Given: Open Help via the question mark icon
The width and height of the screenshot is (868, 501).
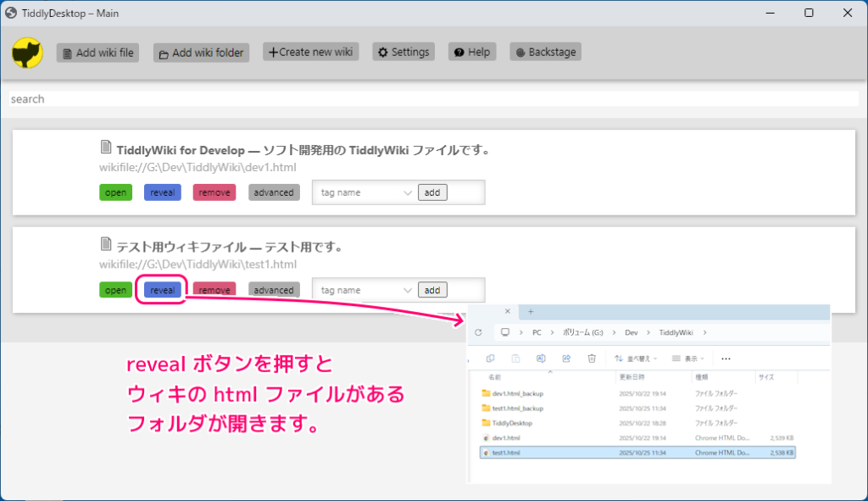Looking at the screenshot, I should click(x=458, y=51).
